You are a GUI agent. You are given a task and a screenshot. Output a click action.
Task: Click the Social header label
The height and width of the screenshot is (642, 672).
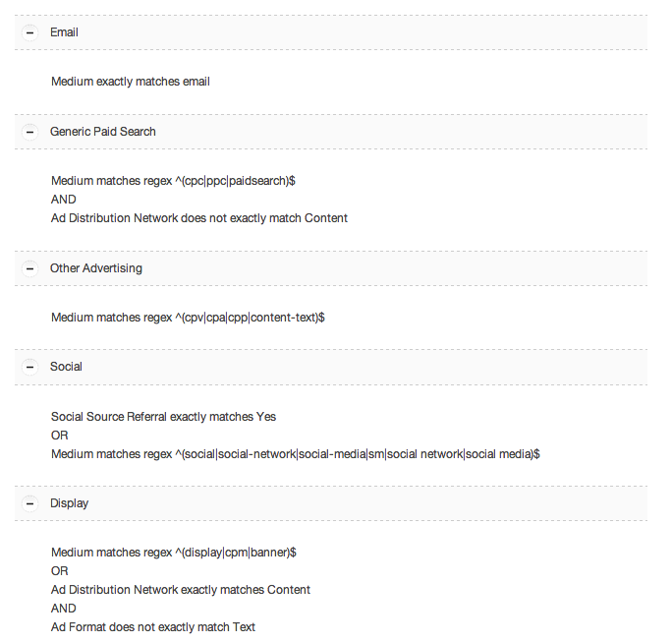[67, 367]
